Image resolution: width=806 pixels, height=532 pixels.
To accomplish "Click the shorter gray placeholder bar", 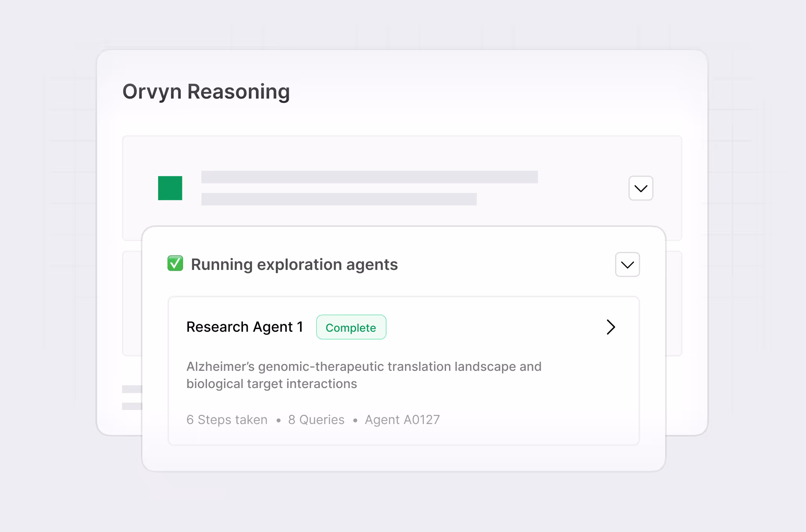I will click(338, 199).
